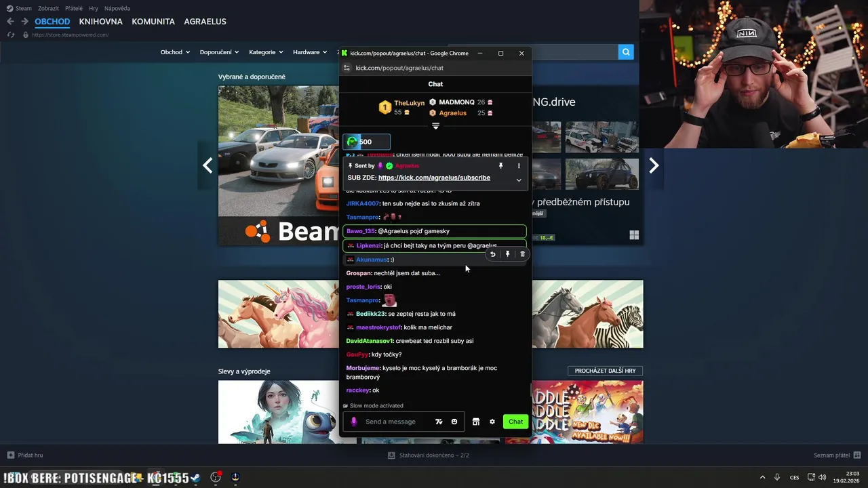Viewport: 868px width, 488px height.
Task: Open the Hry menu
Action: click(x=94, y=9)
